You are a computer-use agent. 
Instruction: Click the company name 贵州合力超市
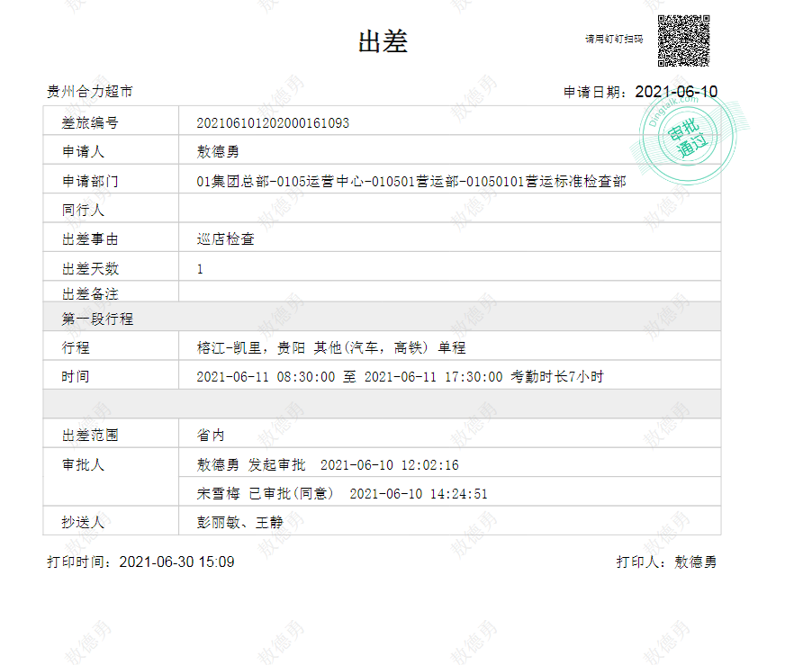click(90, 92)
